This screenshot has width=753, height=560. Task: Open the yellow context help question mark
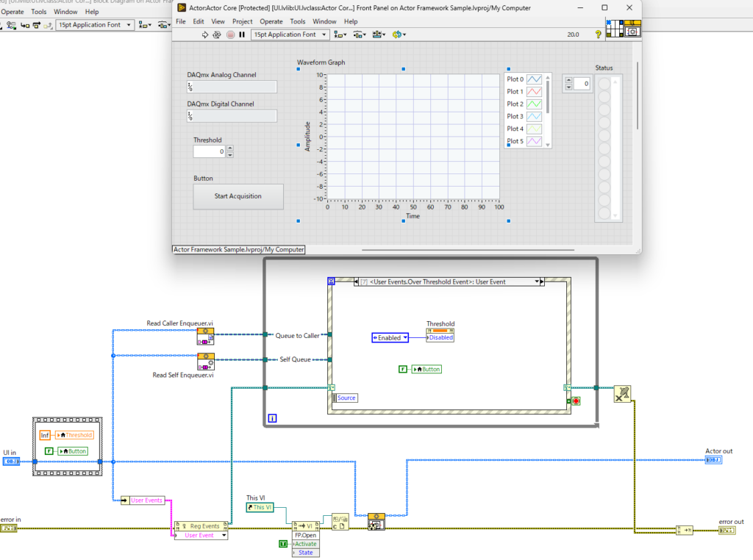[x=598, y=35]
